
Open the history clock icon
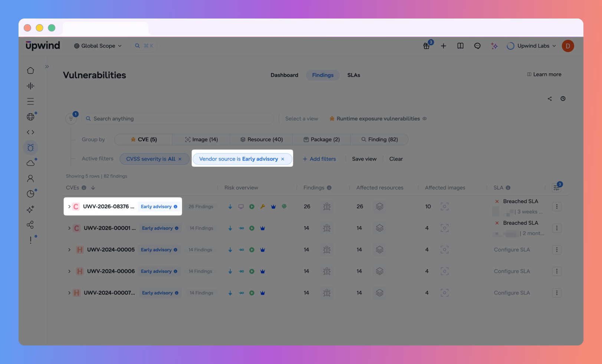[x=563, y=99]
